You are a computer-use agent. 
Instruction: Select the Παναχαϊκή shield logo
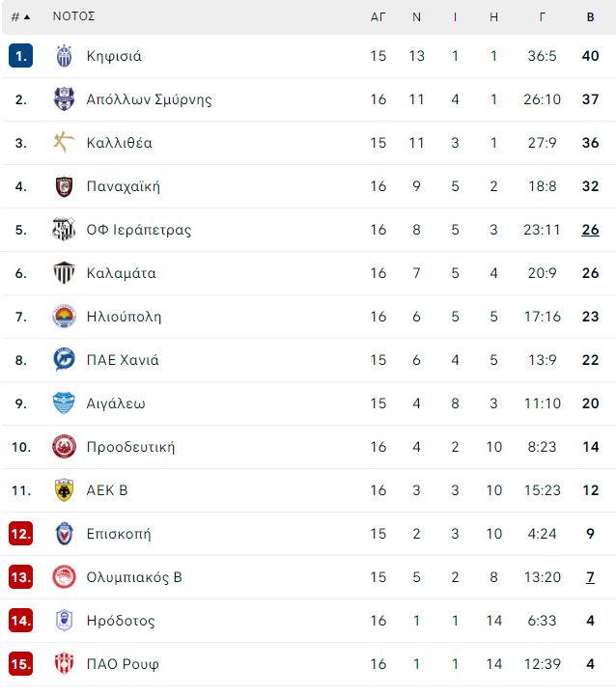pyautogui.click(x=64, y=186)
